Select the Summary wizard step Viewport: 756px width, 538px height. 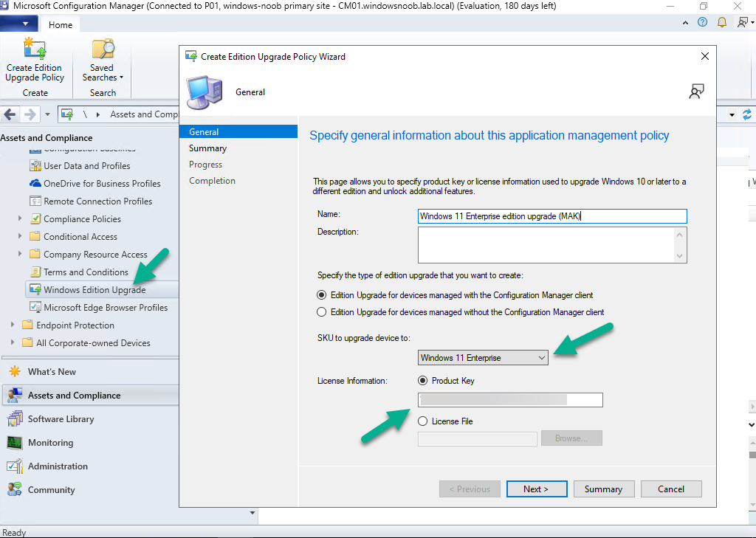[x=207, y=148]
